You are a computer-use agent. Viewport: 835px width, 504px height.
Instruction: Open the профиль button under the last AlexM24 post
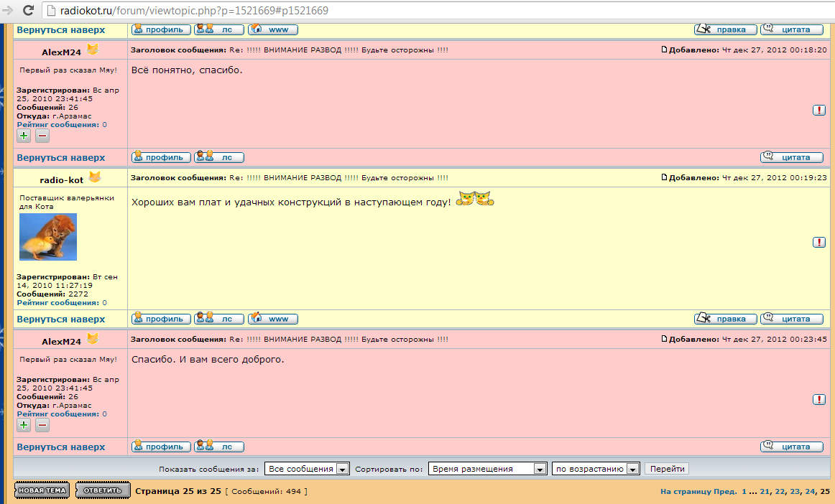coord(162,447)
